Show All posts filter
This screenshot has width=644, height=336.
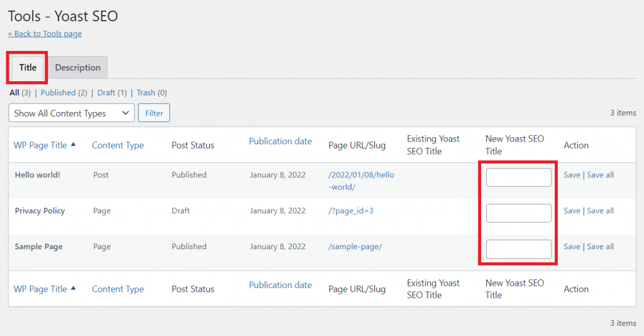point(14,93)
